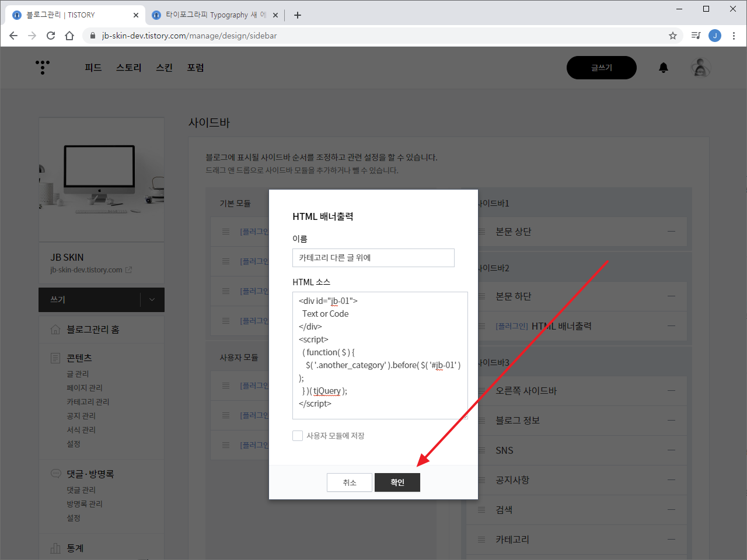Close the 타이포그라피 Typography tab
The image size is (747, 560).
pos(275,15)
